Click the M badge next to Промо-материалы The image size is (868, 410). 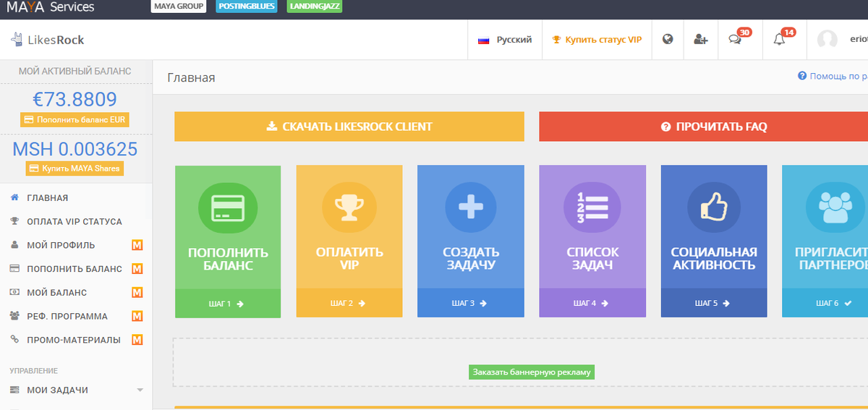coord(137,340)
